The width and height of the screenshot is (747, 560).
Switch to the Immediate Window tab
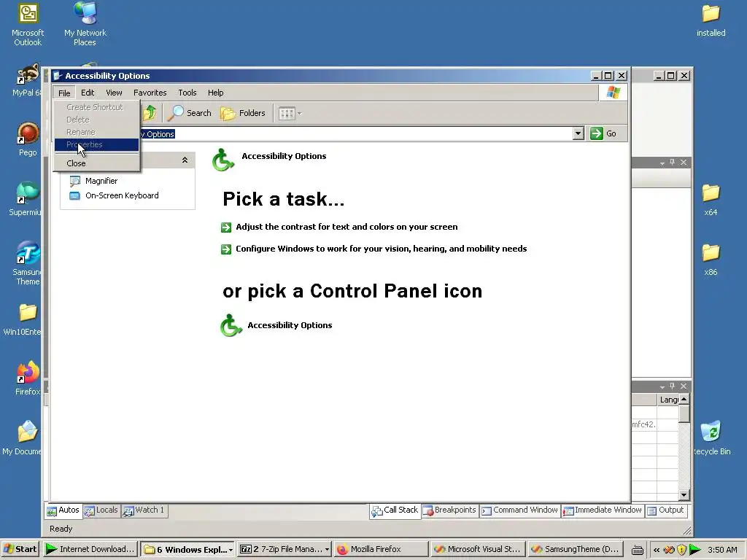(x=602, y=510)
